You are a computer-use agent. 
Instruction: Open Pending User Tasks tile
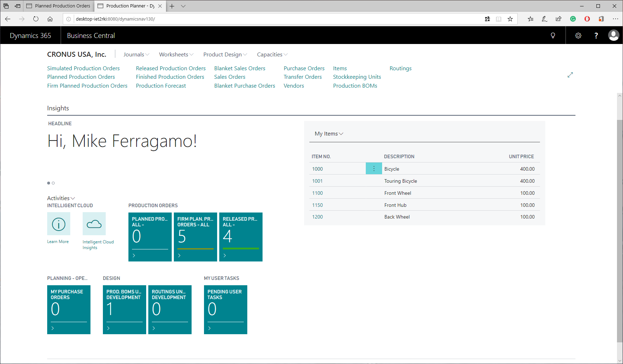coord(226,310)
